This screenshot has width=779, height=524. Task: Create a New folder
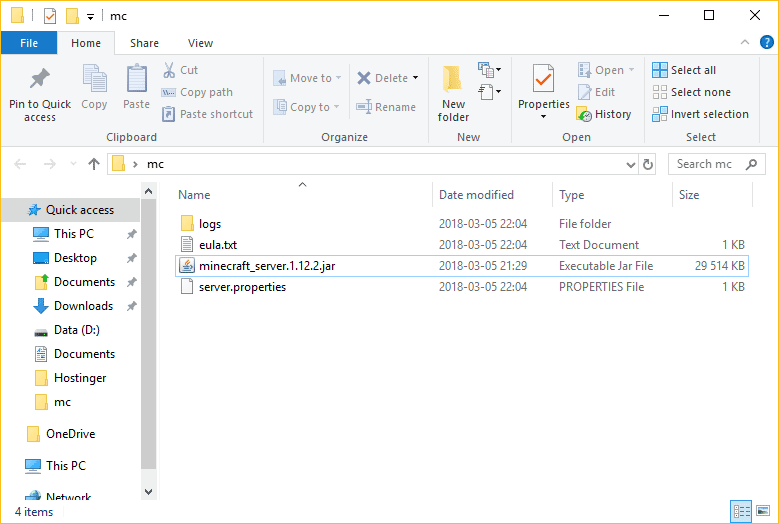(x=453, y=93)
